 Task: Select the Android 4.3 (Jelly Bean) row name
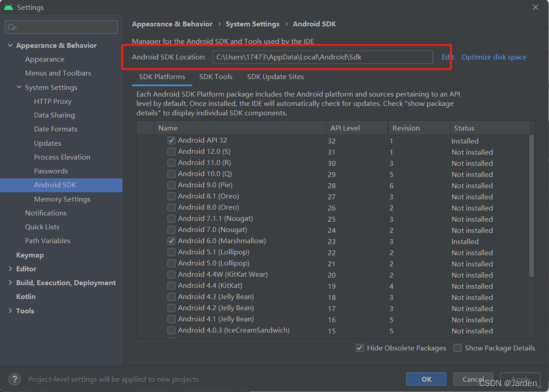tap(216, 297)
